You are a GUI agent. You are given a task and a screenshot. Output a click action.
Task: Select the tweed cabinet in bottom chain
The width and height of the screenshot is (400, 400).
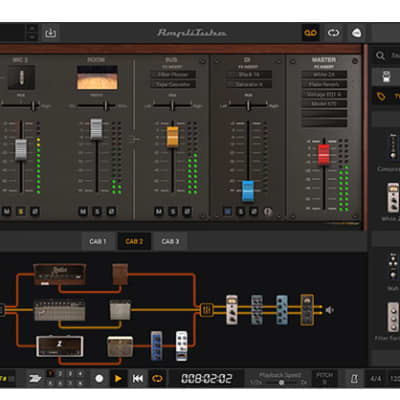(x=120, y=346)
